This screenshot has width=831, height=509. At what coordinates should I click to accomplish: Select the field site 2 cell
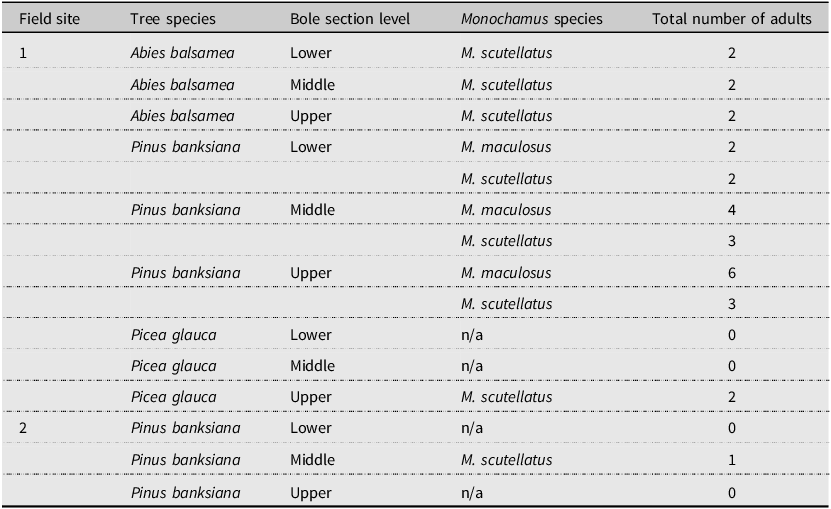[x=24, y=428]
